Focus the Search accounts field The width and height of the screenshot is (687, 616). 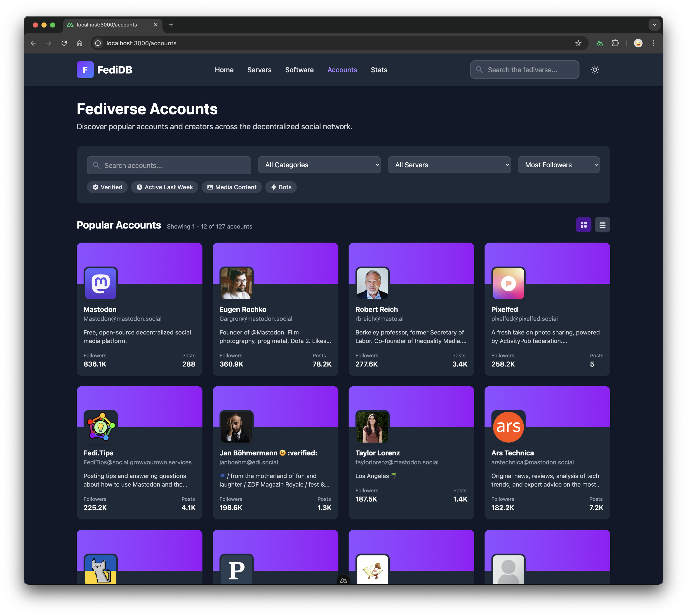(169, 165)
